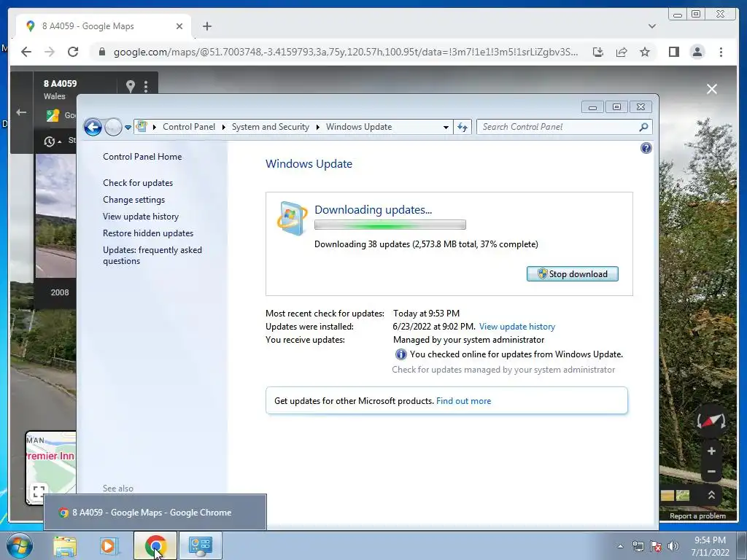Click Stop download button
Viewport: 747px width, 560px height.
coord(572,274)
